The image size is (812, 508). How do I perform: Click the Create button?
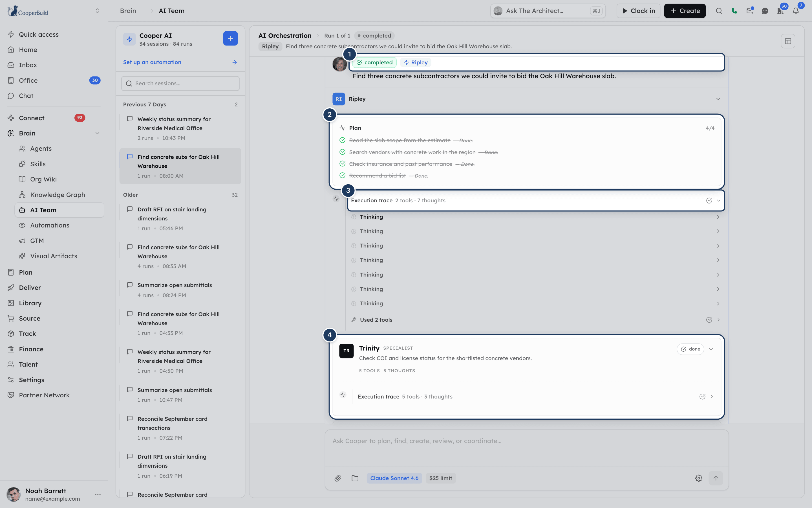(x=685, y=11)
